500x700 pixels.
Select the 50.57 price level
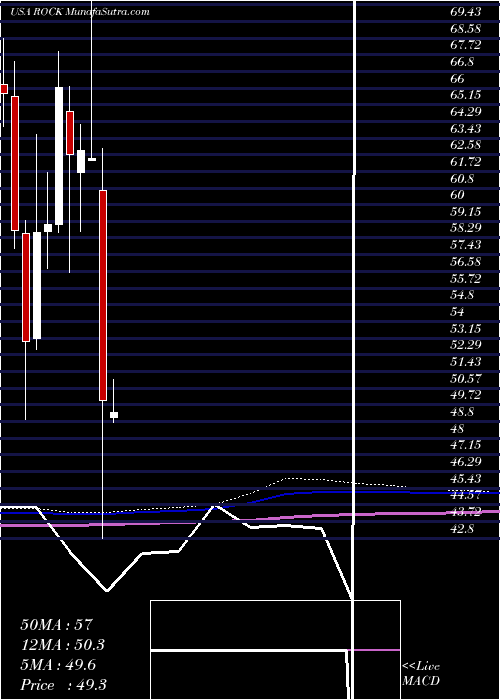(466, 379)
